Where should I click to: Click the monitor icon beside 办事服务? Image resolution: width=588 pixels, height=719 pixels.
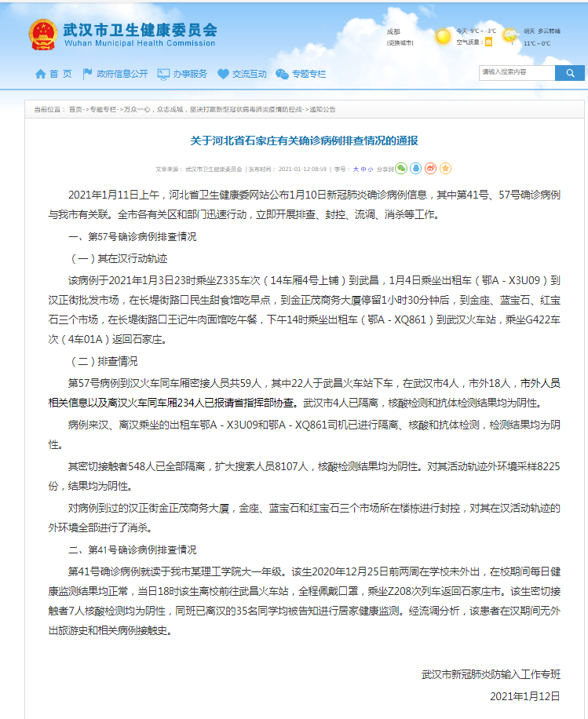click(x=163, y=75)
